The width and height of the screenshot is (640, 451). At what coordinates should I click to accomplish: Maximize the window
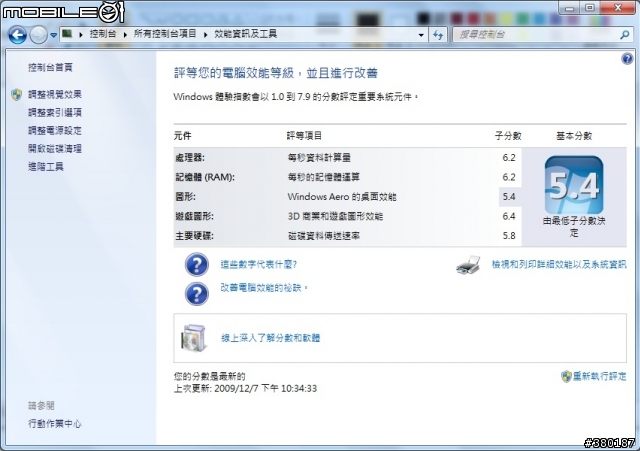[x=590, y=8]
